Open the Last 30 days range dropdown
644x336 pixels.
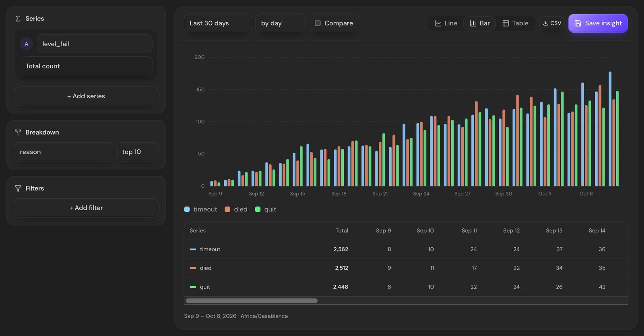click(218, 23)
